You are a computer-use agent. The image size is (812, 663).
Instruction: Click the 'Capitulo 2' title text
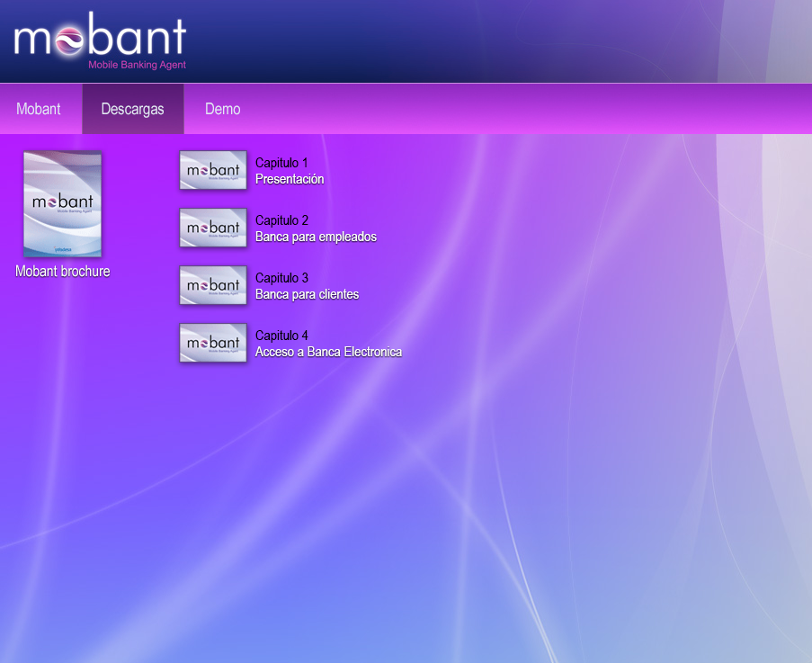tap(281, 220)
